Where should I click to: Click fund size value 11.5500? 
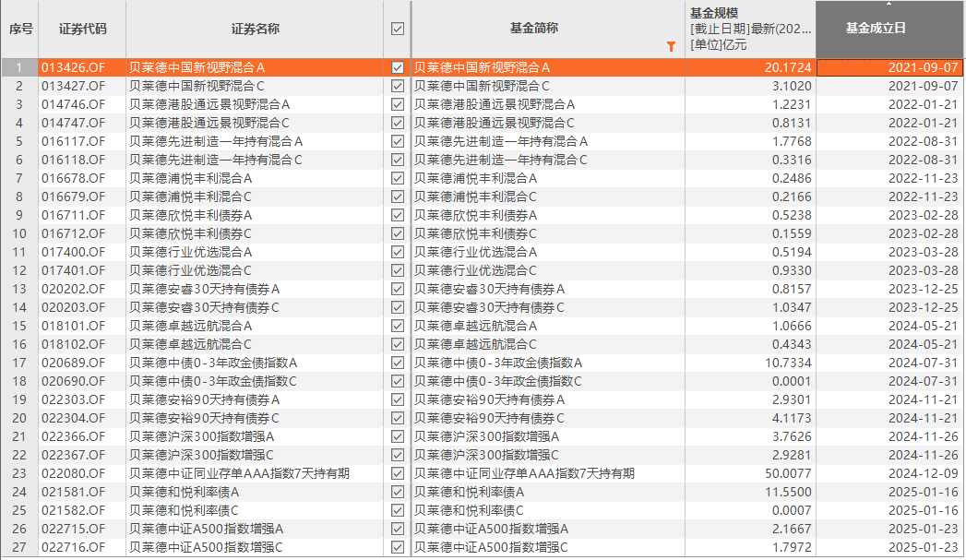[x=788, y=493]
